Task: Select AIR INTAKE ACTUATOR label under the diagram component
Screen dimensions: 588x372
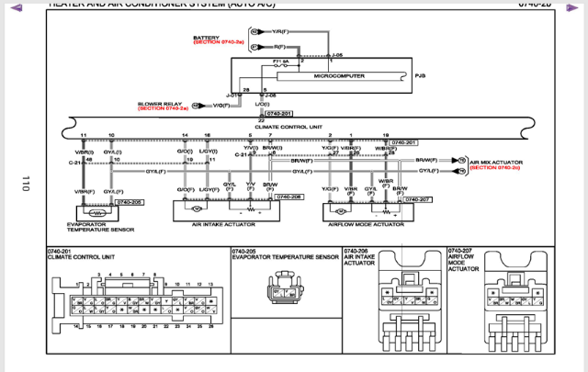Action: point(223,225)
